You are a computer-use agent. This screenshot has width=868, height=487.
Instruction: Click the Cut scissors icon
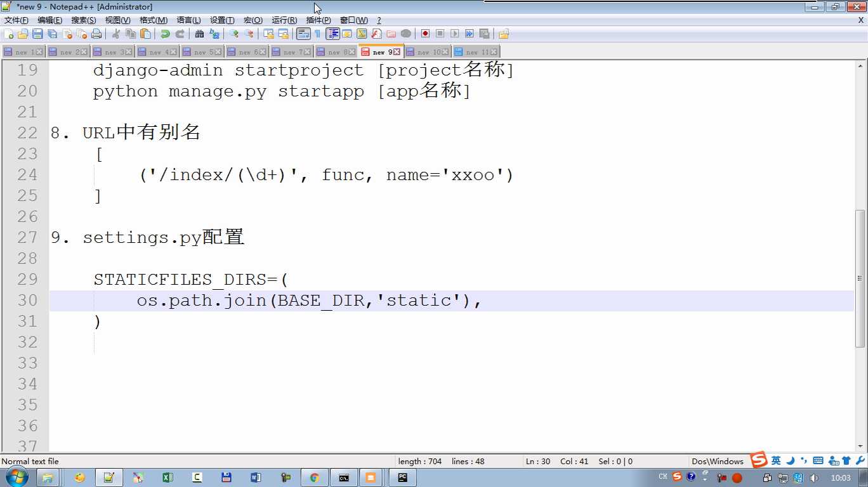tap(116, 34)
